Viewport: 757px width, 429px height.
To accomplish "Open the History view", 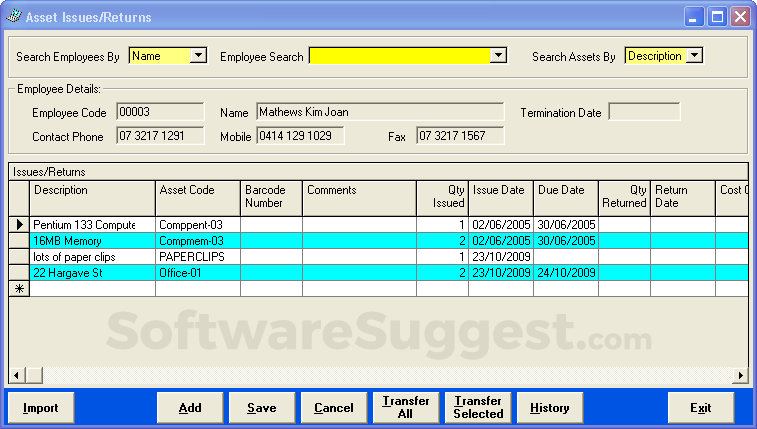I will pos(550,408).
